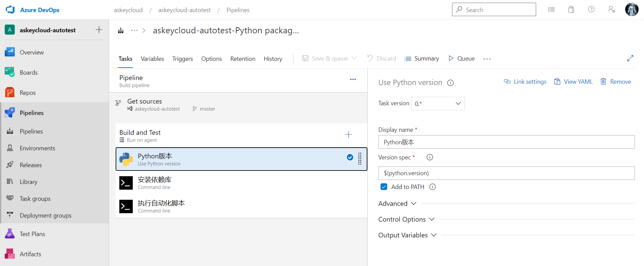Viewport: 644px width, 266px height.
Task: Click the Version spec info icon
Action: point(430,157)
